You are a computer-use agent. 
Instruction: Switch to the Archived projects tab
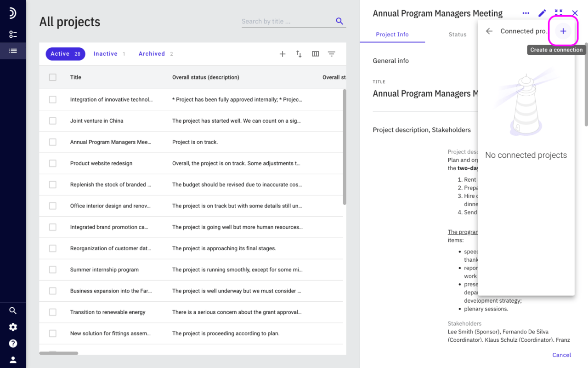(x=156, y=54)
